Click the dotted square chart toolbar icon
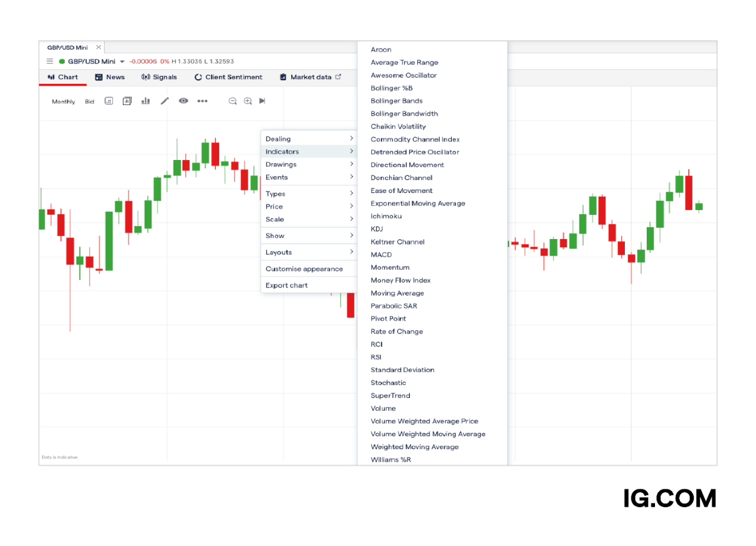This screenshot has height=546, width=756. point(109,101)
